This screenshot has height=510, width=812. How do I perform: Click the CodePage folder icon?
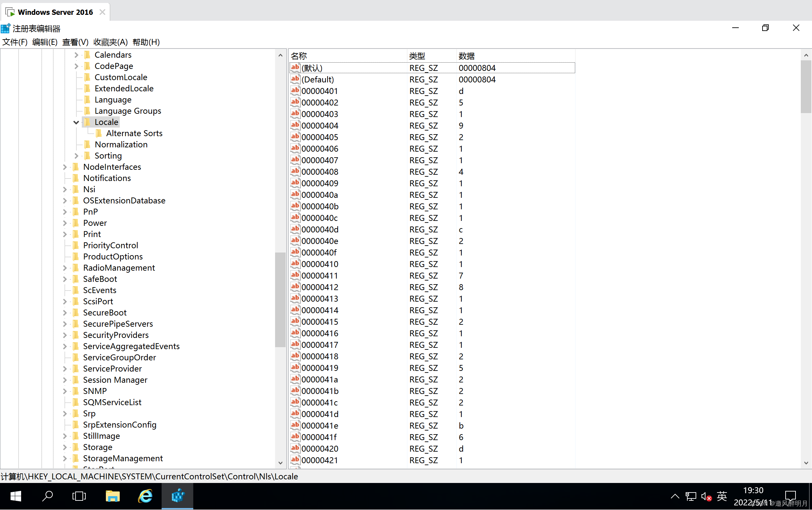pyautogui.click(x=87, y=66)
